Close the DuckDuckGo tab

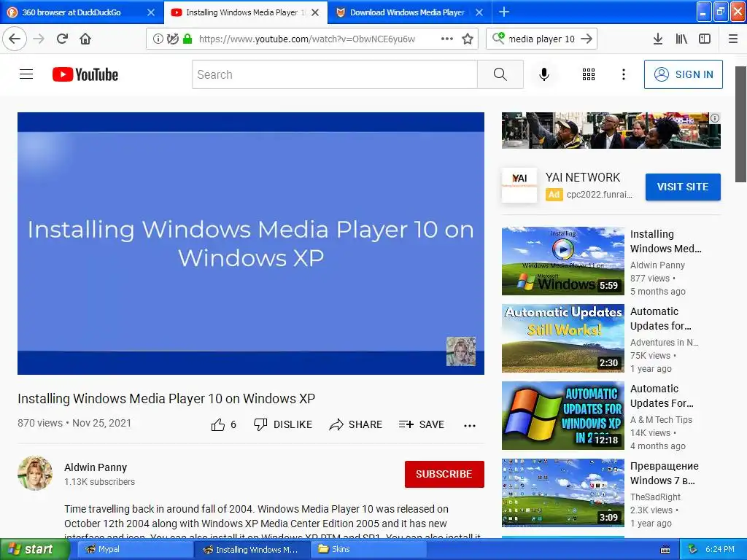(x=151, y=12)
